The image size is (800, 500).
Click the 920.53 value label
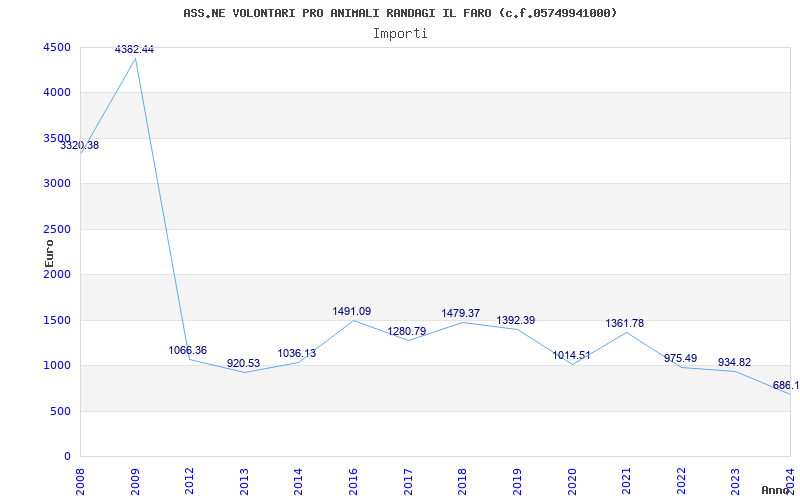tap(243, 364)
